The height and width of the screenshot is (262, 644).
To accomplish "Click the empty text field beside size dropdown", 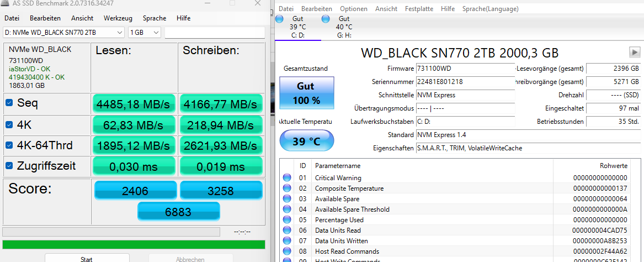I will tap(215, 33).
